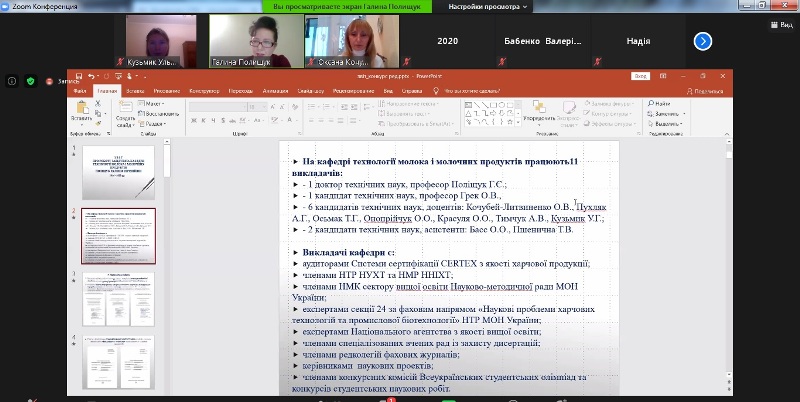Toggle strikethrough formatting
This screenshot has height=402, width=800.
pyautogui.click(x=233, y=120)
